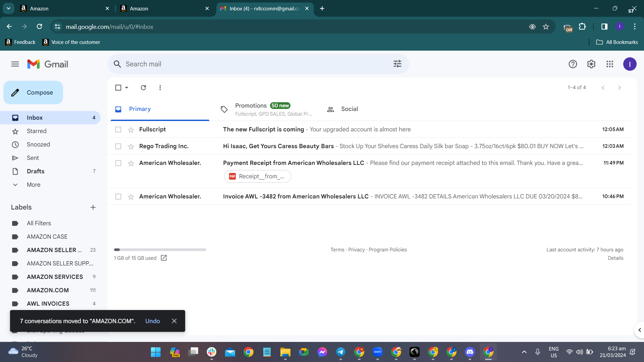The height and width of the screenshot is (362, 644).
Task: Create a new label with plus icon
Action: tap(93, 207)
